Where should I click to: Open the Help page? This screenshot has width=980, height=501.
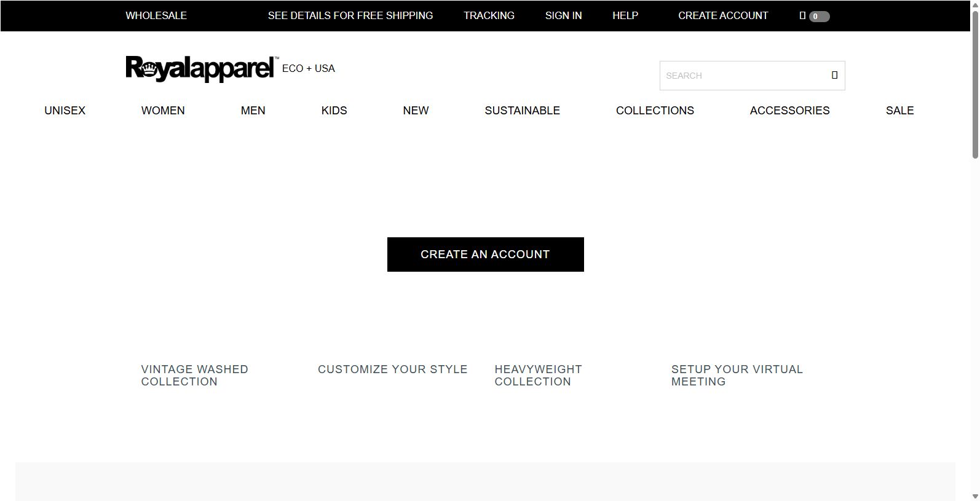(625, 15)
